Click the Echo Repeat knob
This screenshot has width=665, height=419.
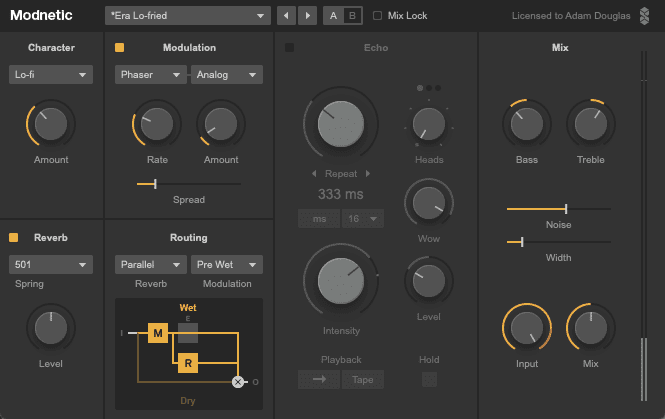pyautogui.click(x=341, y=124)
